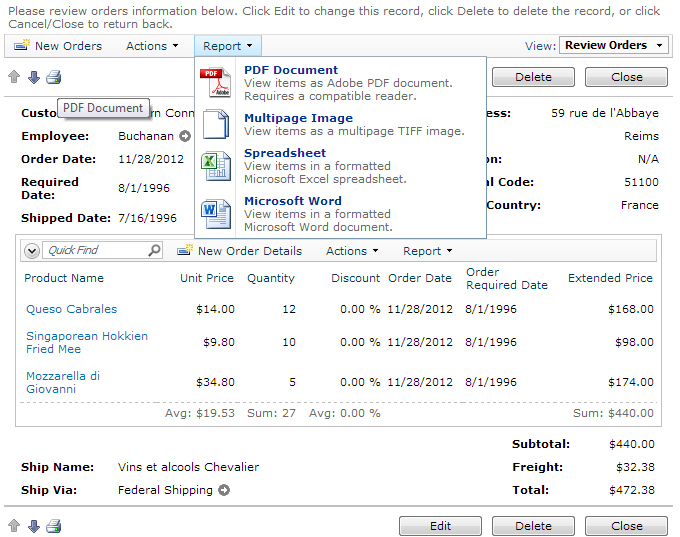Image resolution: width=680 pixels, height=537 pixels.
Task: Click the $32.38 freight value
Action: [635, 467]
